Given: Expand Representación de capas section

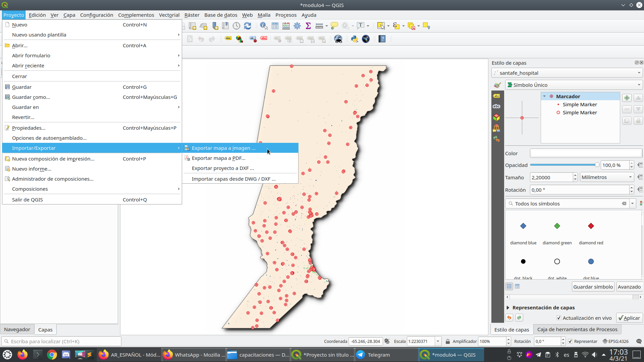Looking at the screenshot, I should coord(508,307).
